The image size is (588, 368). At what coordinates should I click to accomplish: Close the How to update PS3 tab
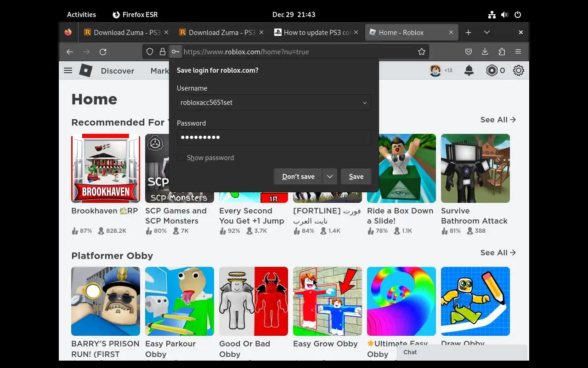coord(356,32)
